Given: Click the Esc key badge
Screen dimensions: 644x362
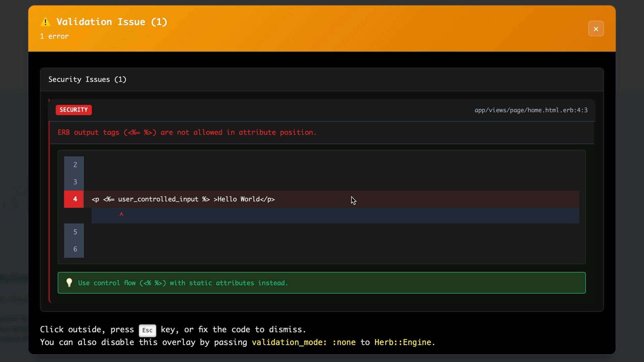Looking at the screenshot, I should (147, 330).
